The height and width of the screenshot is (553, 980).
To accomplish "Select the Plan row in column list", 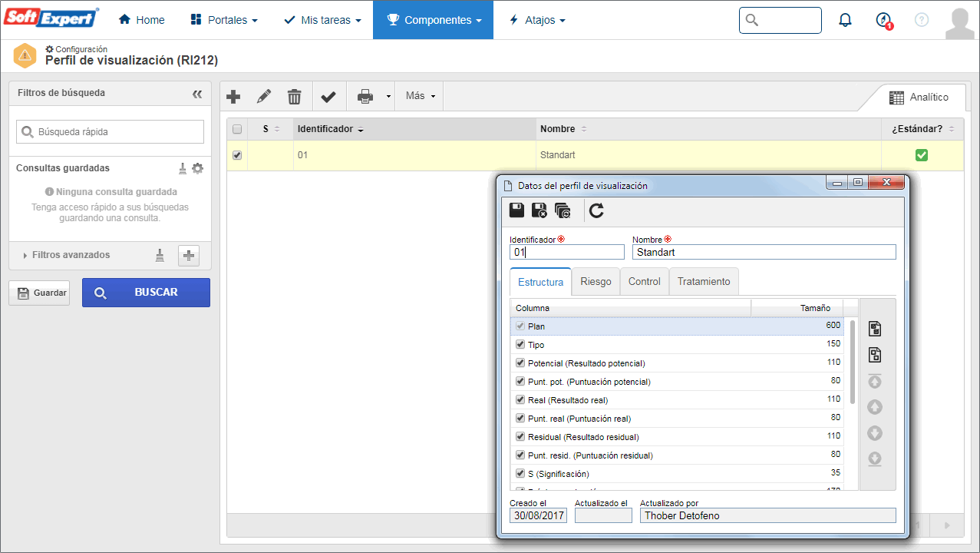I will (677, 326).
